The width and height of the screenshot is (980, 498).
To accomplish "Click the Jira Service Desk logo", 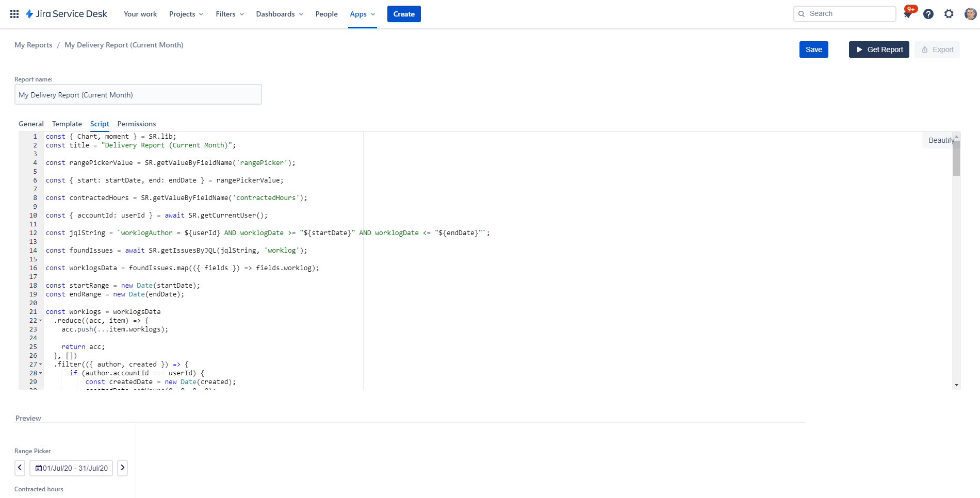I will click(x=67, y=14).
